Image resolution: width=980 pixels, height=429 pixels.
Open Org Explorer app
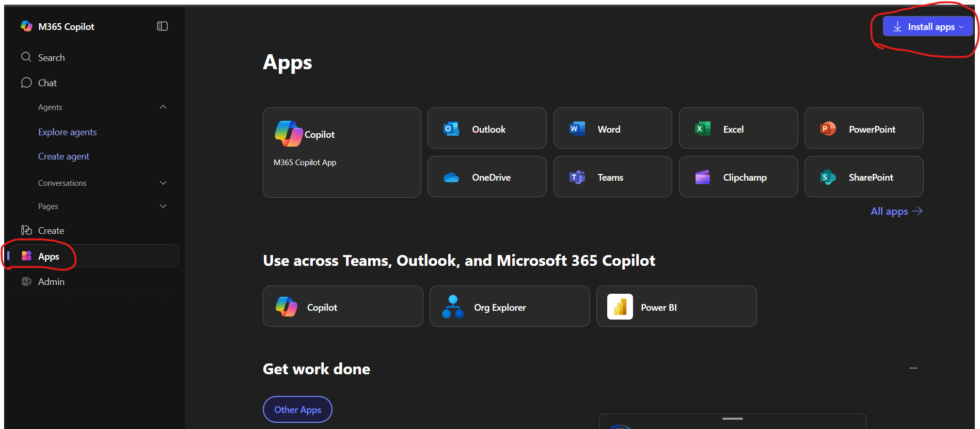pos(509,307)
